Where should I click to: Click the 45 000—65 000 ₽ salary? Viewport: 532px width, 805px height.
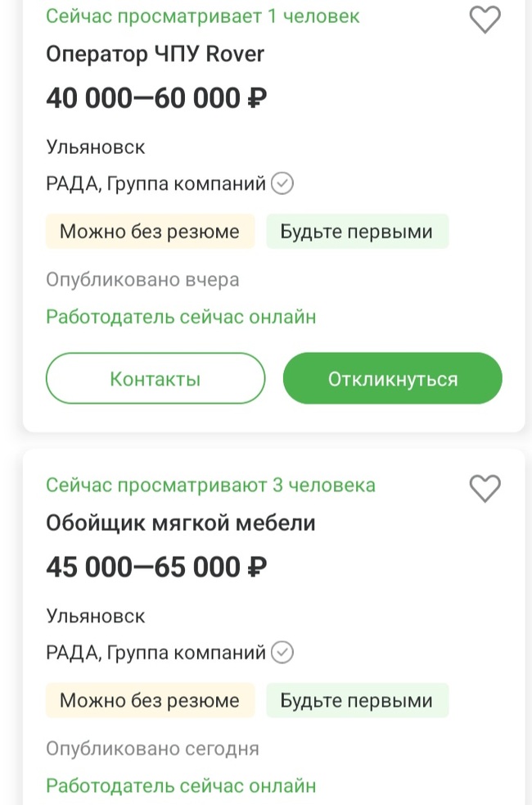coord(156,567)
